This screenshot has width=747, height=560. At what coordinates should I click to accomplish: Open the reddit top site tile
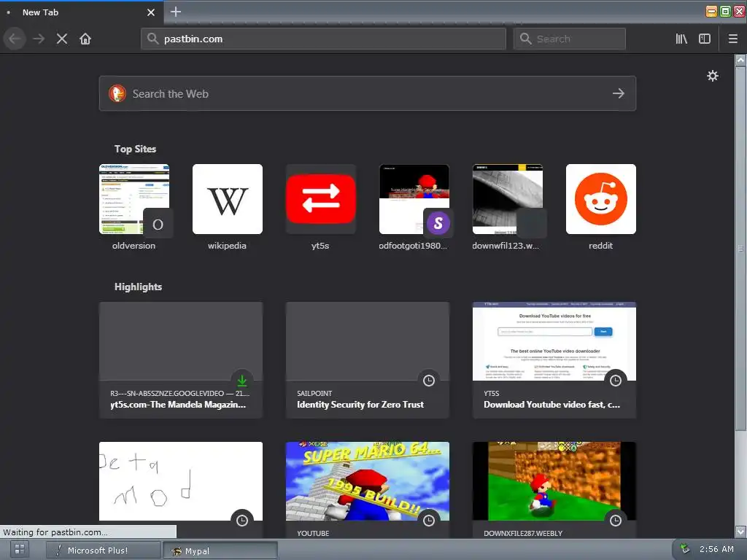(601, 199)
